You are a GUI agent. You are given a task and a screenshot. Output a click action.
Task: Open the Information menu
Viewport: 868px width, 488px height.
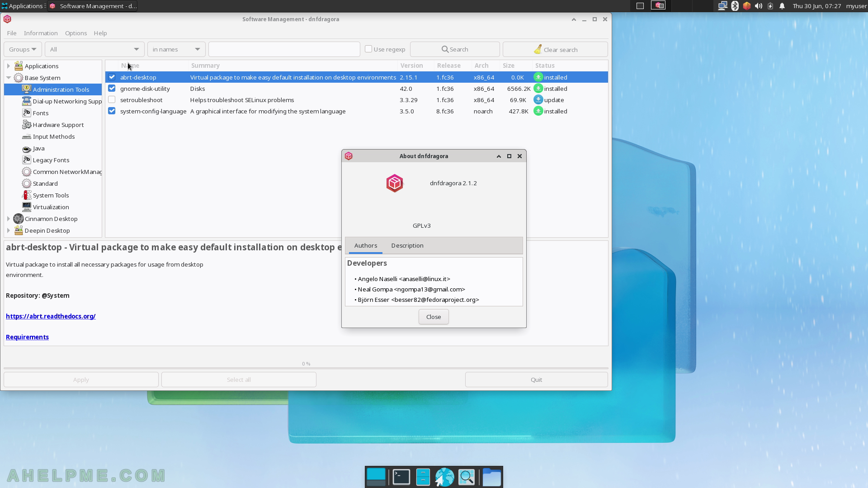(41, 33)
